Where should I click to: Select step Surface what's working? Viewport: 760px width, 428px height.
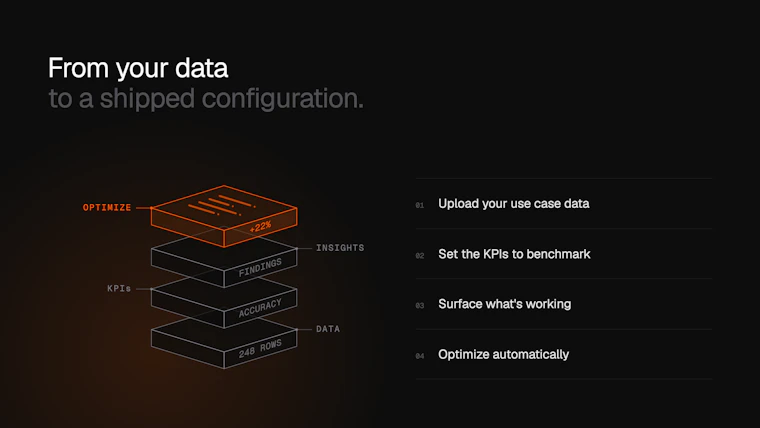point(564,304)
